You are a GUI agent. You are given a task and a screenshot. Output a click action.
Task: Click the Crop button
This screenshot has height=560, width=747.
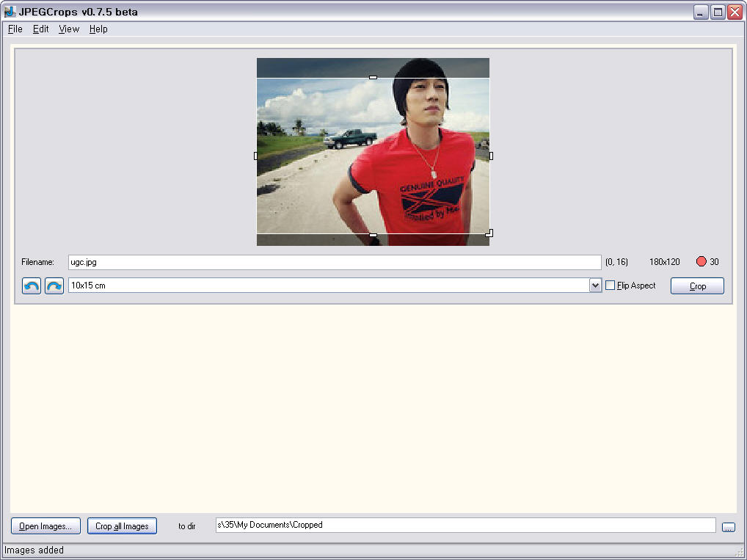pos(697,286)
